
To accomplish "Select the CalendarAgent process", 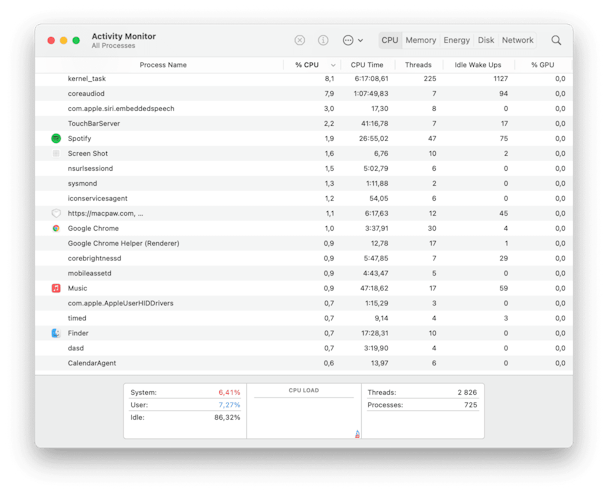I will click(304, 363).
